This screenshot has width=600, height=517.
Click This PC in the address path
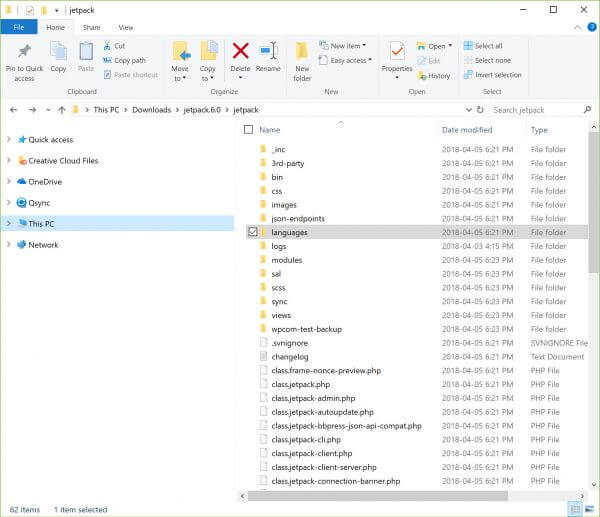tap(106, 110)
